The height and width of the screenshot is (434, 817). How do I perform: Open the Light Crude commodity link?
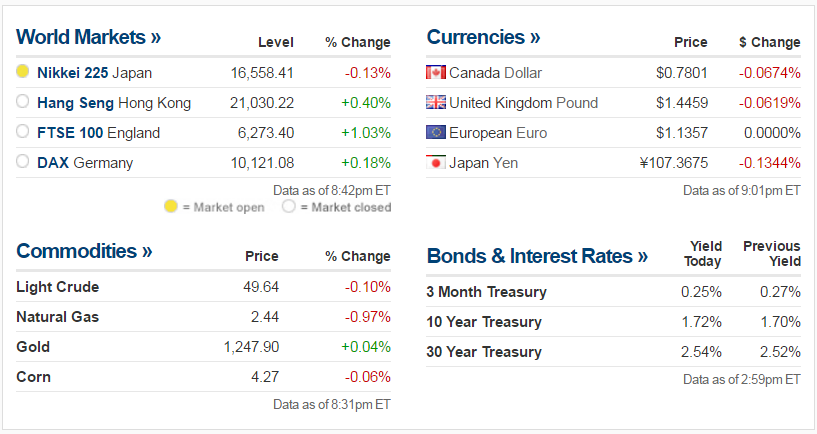(x=57, y=287)
